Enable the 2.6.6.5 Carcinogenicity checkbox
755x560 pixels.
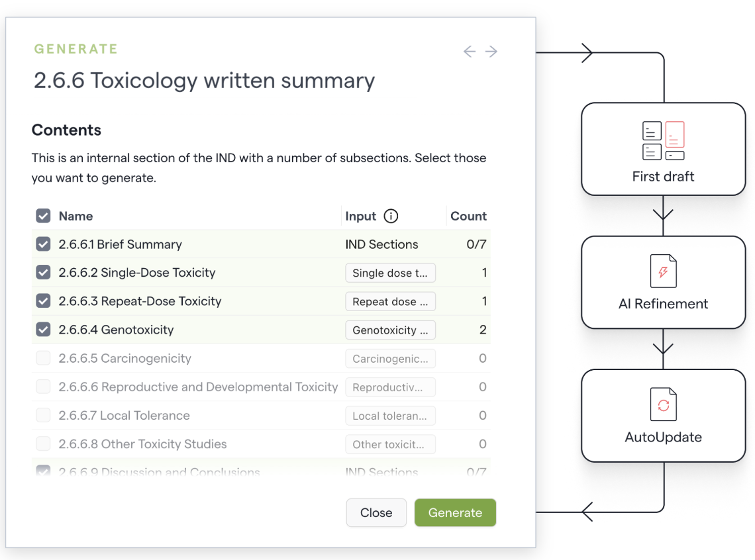(x=43, y=358)
